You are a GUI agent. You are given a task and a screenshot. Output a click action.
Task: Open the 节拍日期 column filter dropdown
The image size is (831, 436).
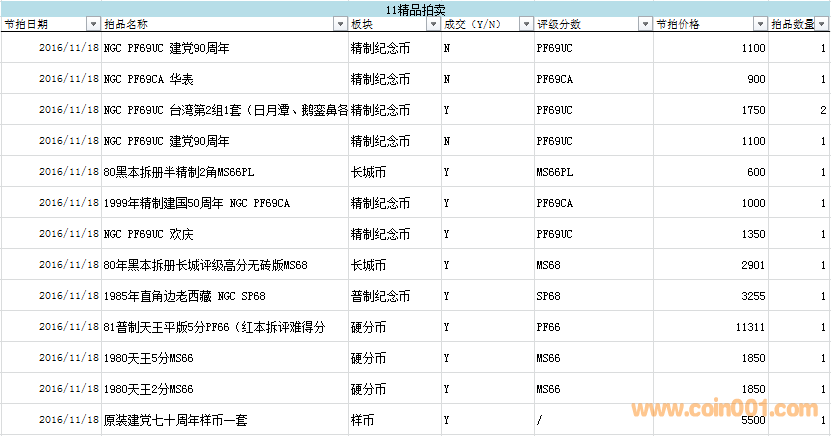(92, 23)
